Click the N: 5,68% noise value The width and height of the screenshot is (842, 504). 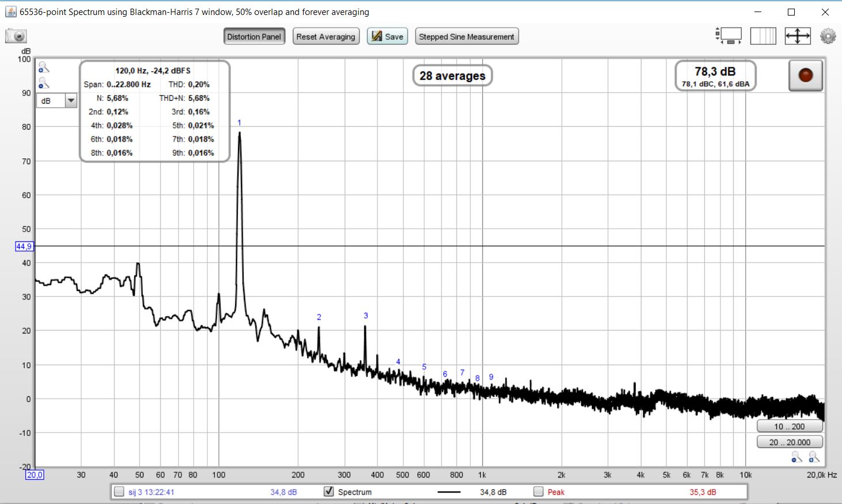(117, 98)
